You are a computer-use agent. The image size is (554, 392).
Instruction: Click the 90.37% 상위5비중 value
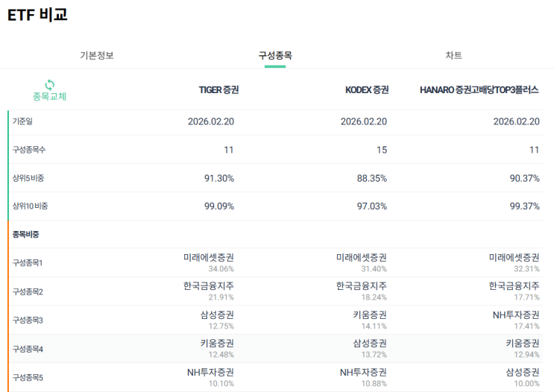coord(525,178)
